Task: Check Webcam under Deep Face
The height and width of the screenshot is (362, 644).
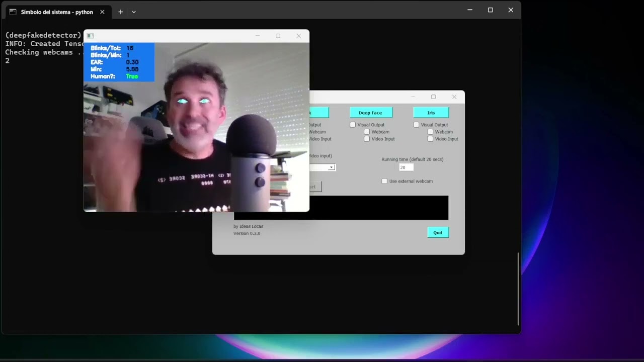Action: click(367, 132)
